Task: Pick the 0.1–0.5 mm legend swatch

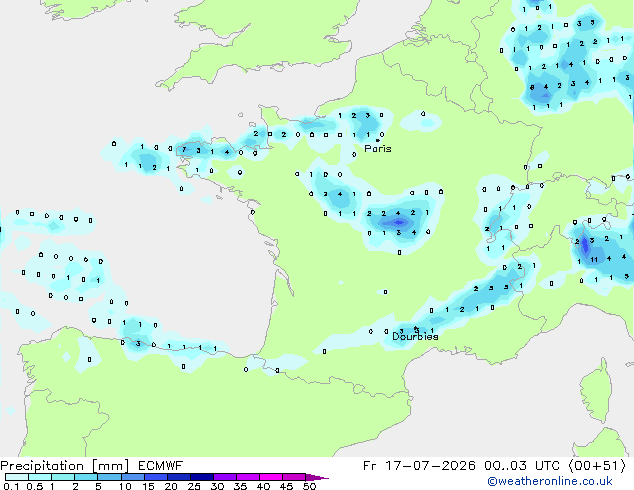Action: pos(17,477)
